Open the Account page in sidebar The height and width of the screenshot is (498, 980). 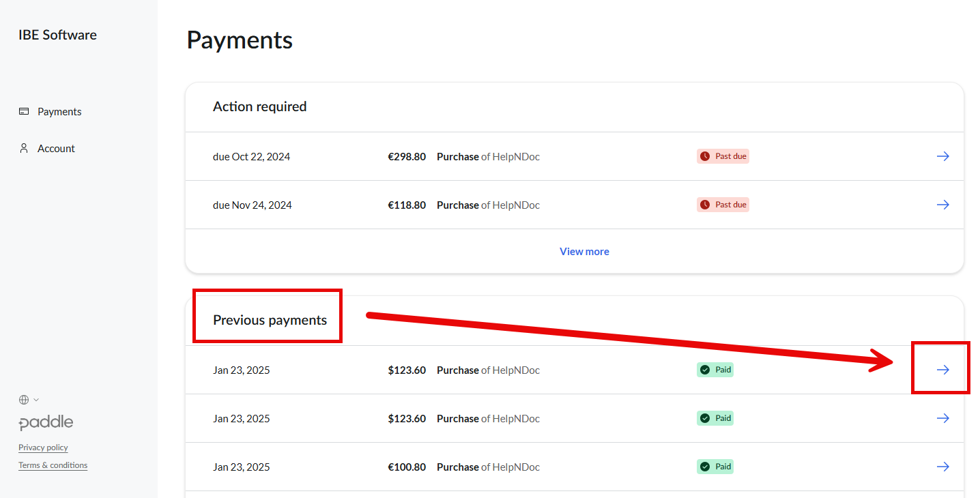pos(56,149)
